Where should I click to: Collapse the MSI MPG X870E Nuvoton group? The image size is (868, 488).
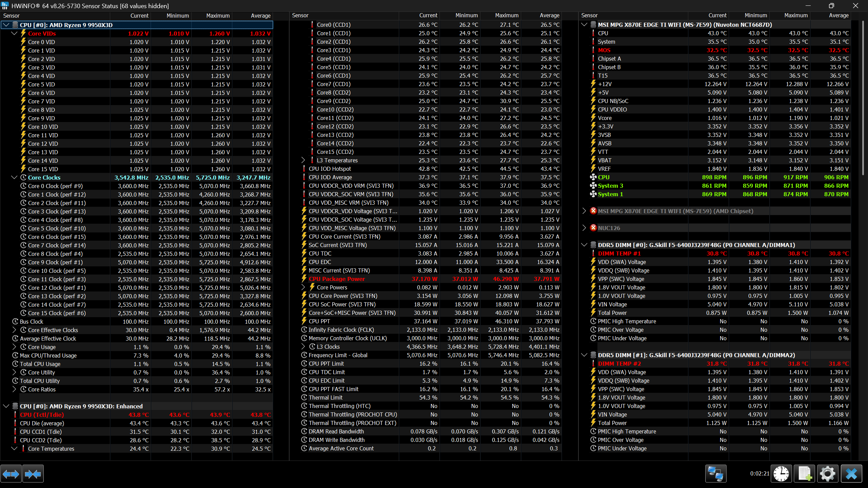pyautogui.click(x=584, y=25)
